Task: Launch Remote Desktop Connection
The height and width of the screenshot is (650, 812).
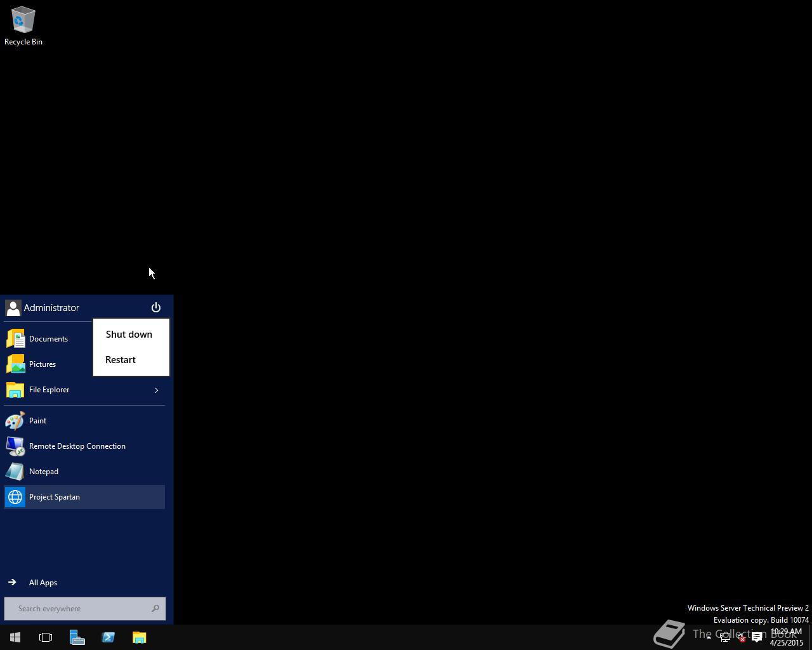Action: pyautogui.click(x=84, y=446)
